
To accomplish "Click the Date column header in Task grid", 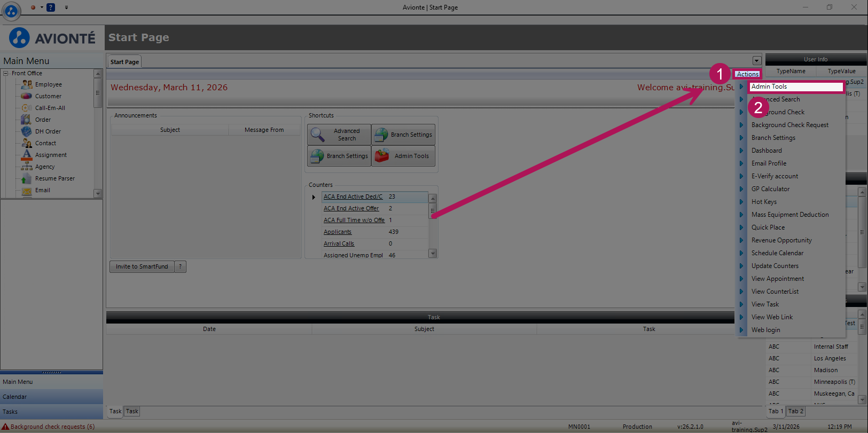I will point(209,329).
